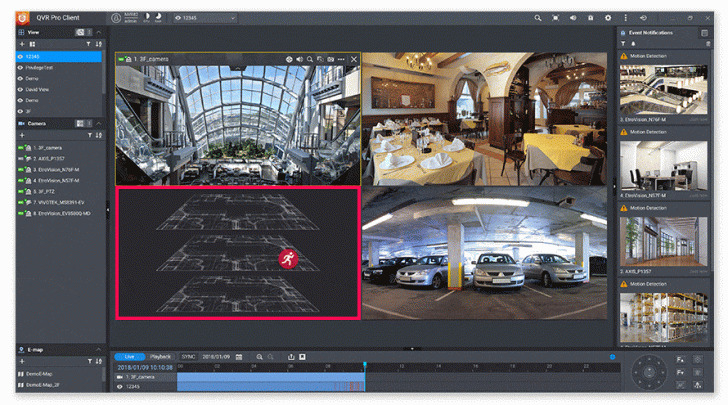Toggle the Live mode button
This screenshot has height=405, width=728.
129,356
